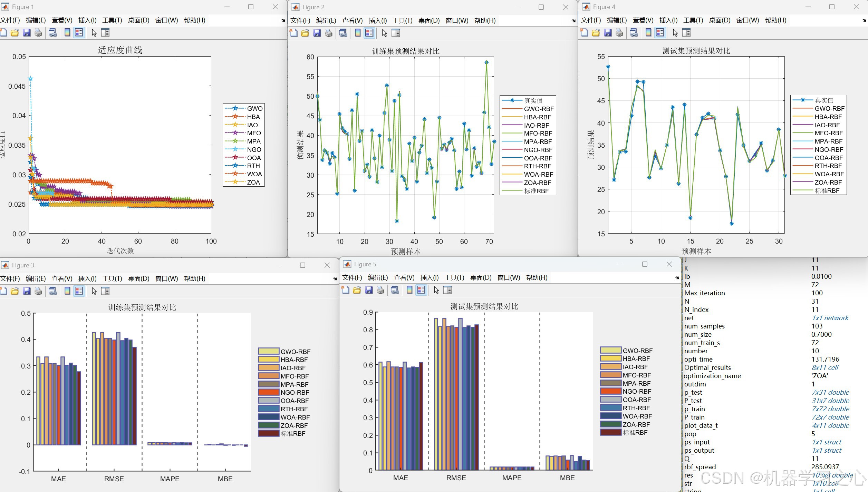
Task: Toggle Insert Legend button in Figure 5 toolbar
Action: click(x=421, y=290)
